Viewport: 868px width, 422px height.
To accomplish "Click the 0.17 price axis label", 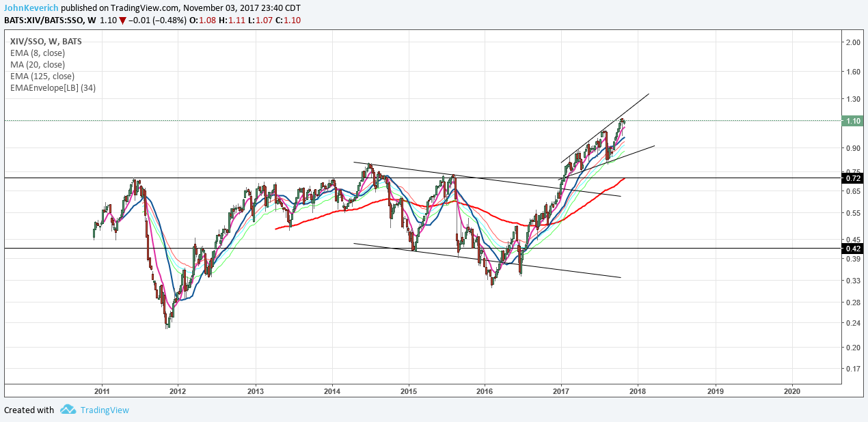I will (852, 369).
